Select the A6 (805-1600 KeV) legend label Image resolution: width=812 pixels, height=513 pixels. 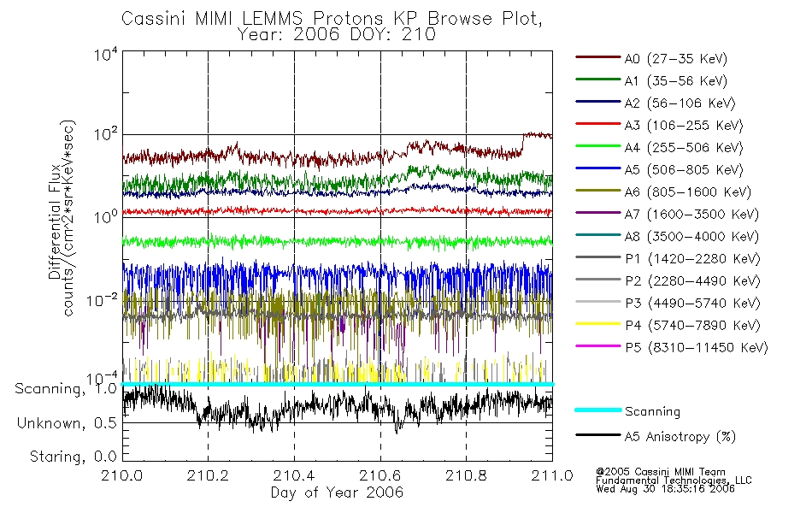click(x=688, y=192)
